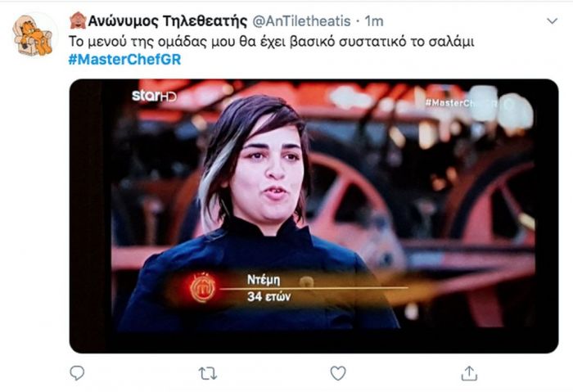Expand the tweet options chevron
The image size is (573, 392).
coord(552,21)
